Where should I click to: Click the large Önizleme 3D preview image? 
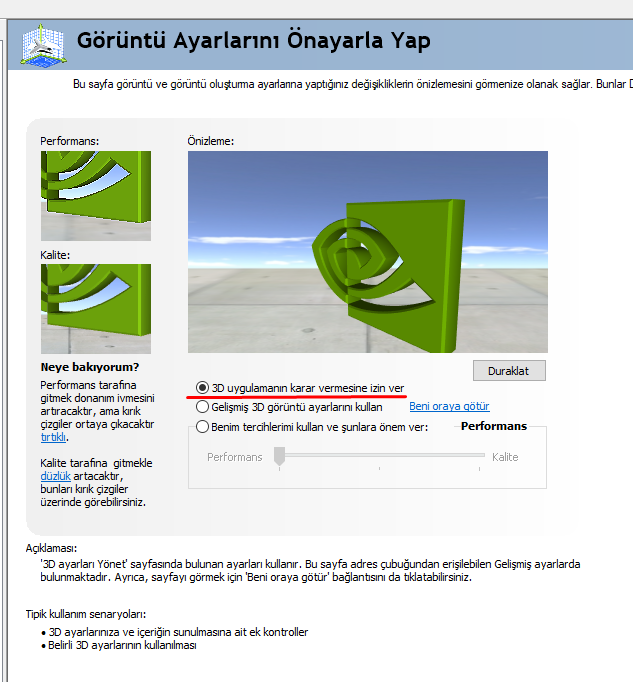(x=368, y=252)
